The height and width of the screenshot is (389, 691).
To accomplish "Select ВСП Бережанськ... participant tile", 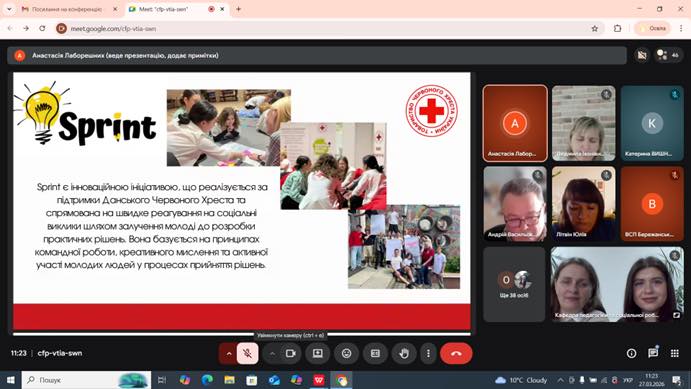I will click(x=652, y=204).
